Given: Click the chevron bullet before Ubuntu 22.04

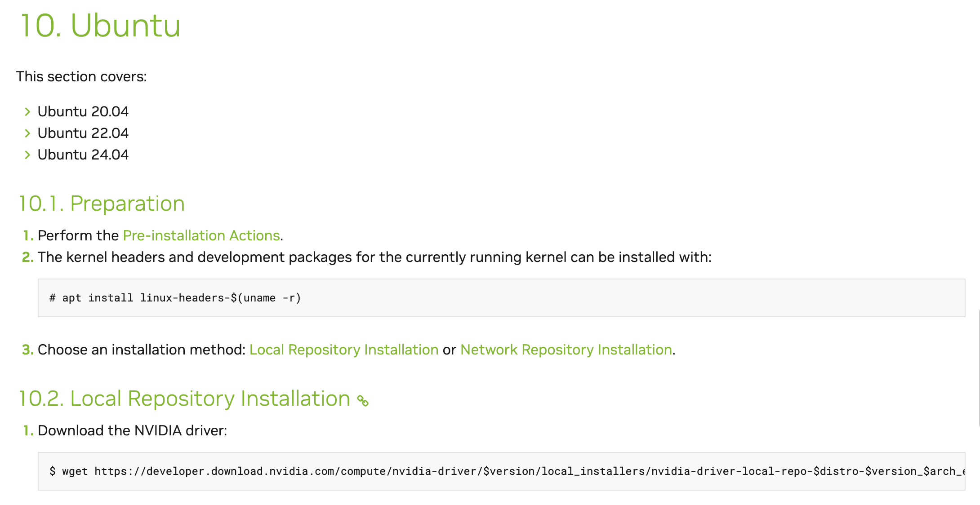Looking at the screenshot, I should pyautogui.click(x=27, y=133).
